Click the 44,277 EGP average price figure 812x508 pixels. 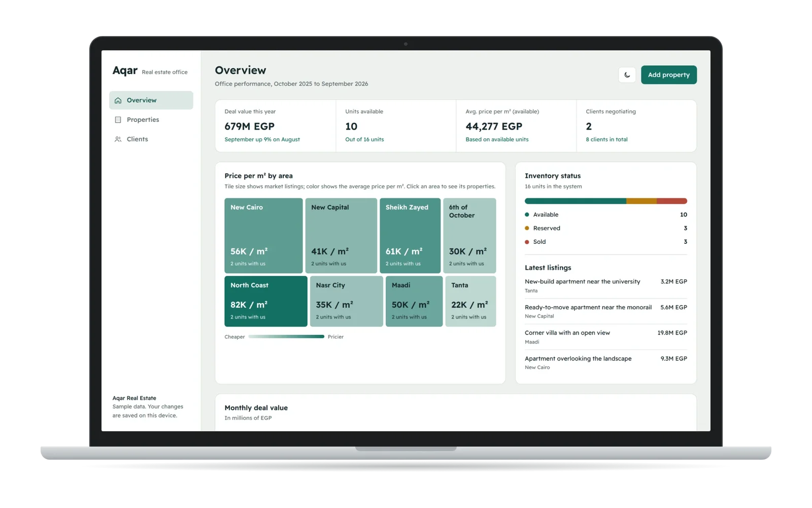[x=494, y=126]
